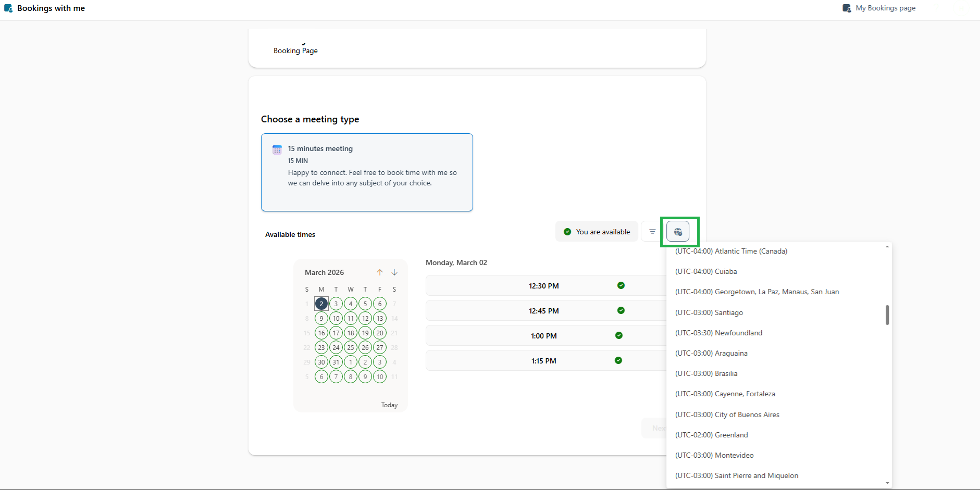980x490 pixels.
Task: Choose March 27 date circle
Action: [380, 347]
